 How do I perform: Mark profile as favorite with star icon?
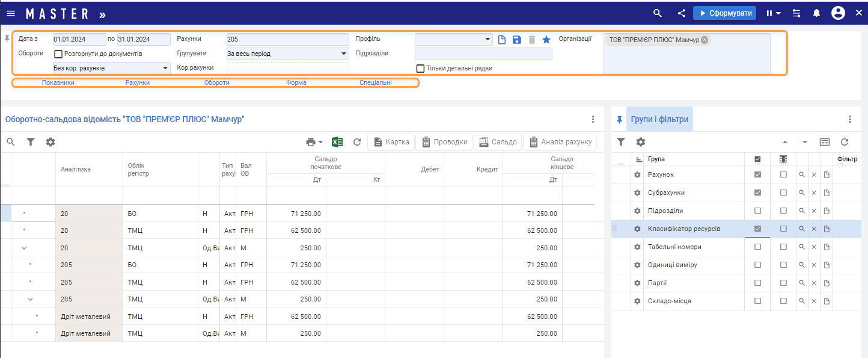[x=546, y=40]
